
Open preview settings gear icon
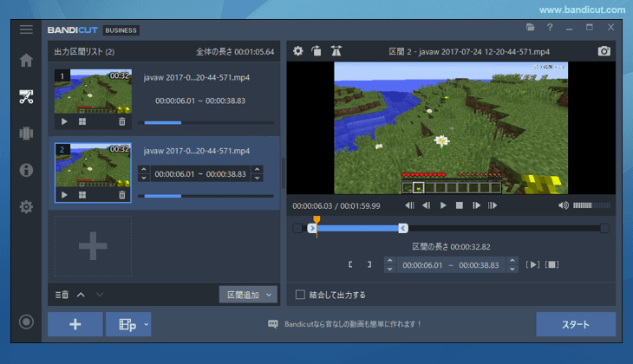(298, 51)
